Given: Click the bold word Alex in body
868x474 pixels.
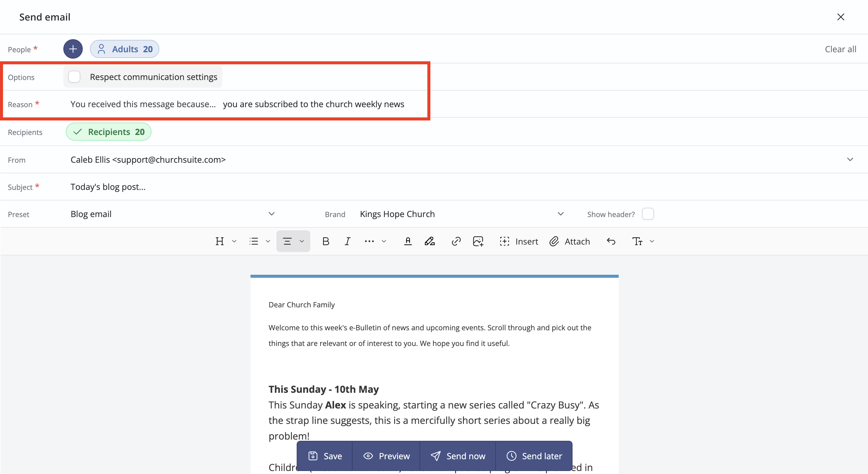Looking at the screenshot, I should click(336, 405).
